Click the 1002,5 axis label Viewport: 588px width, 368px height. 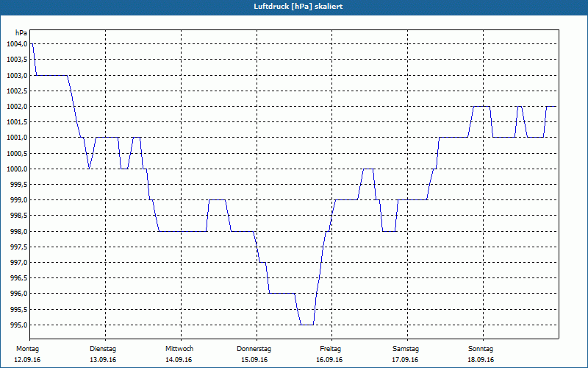[x=17, y=91]
